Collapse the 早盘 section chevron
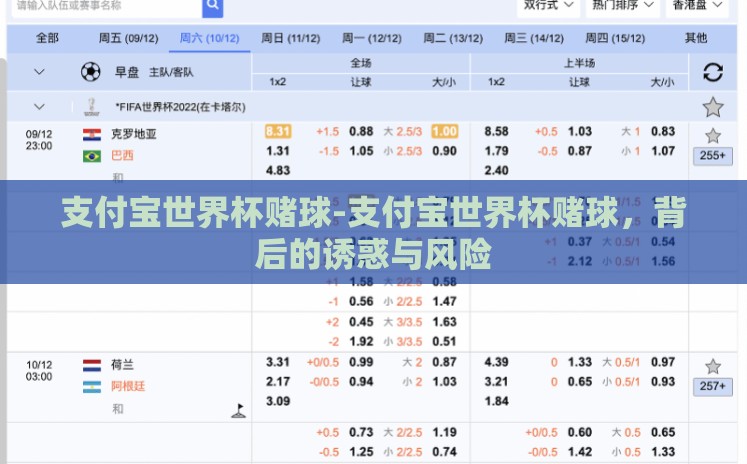 [39, 72]
